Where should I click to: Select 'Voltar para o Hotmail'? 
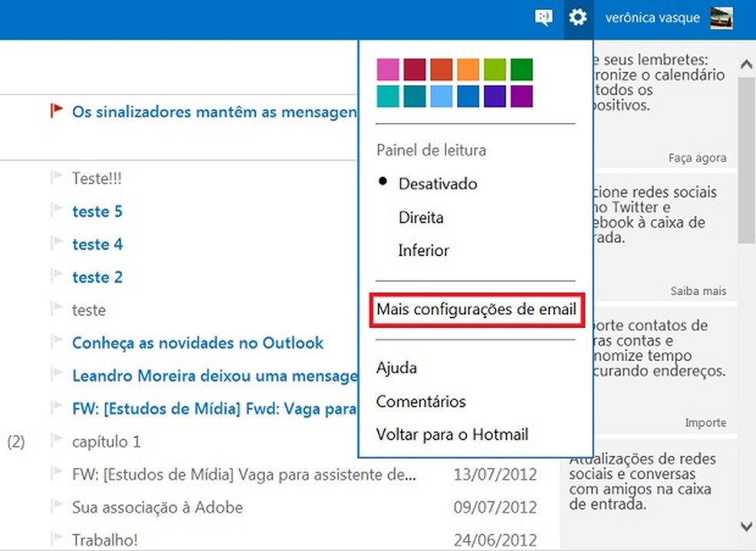(x=452, y=434)
